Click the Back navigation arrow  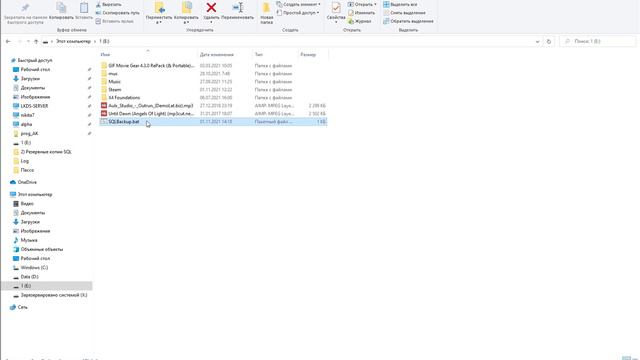pos(8,41)
